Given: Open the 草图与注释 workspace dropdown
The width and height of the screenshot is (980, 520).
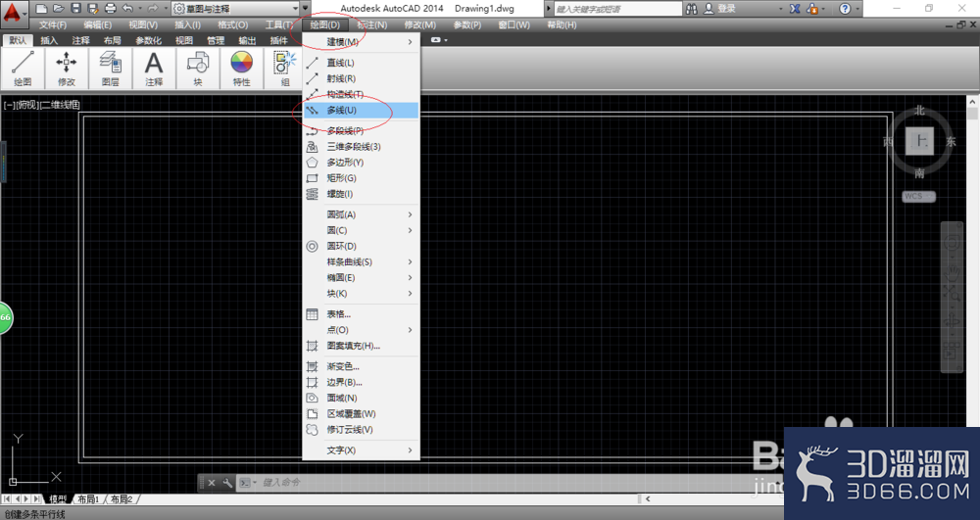Looking at the screenshot, I should click(235, 9).
